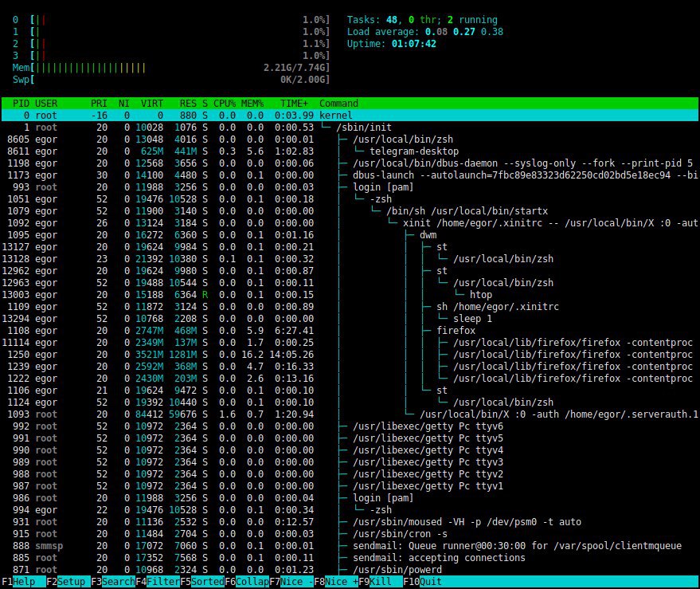This screenshot has height=589, width=700.
Task: Select the sleep 1 process row
Action: tap(350, 319)
